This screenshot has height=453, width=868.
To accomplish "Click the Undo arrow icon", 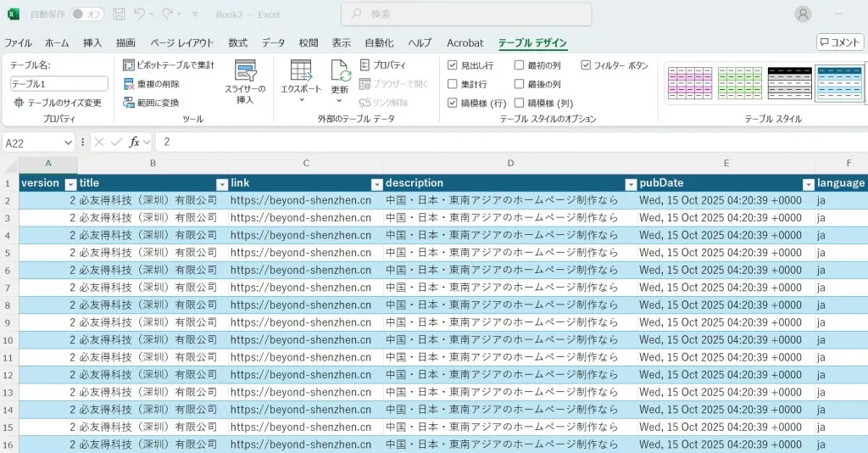I will pos(140,14).
